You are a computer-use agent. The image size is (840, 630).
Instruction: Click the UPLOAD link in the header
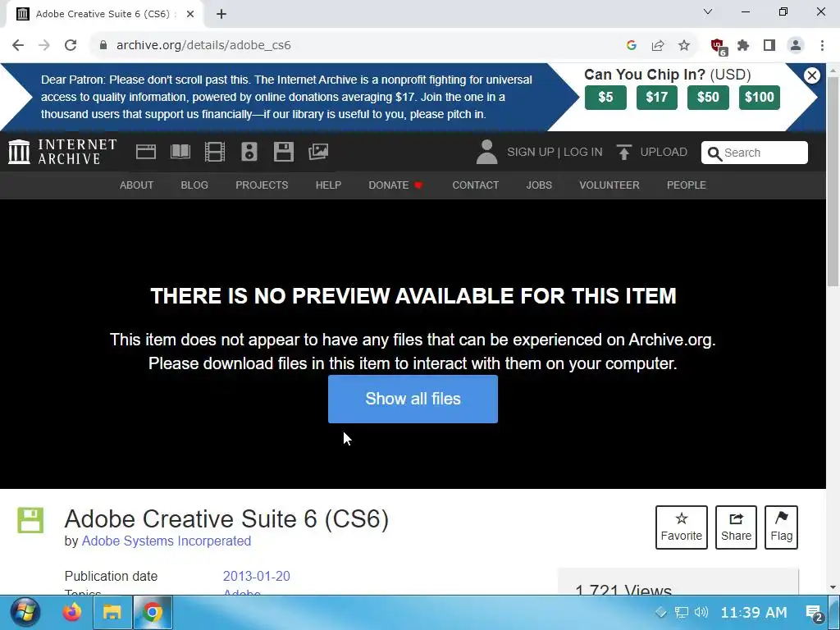pyautogui.click(x=651, y=152)
